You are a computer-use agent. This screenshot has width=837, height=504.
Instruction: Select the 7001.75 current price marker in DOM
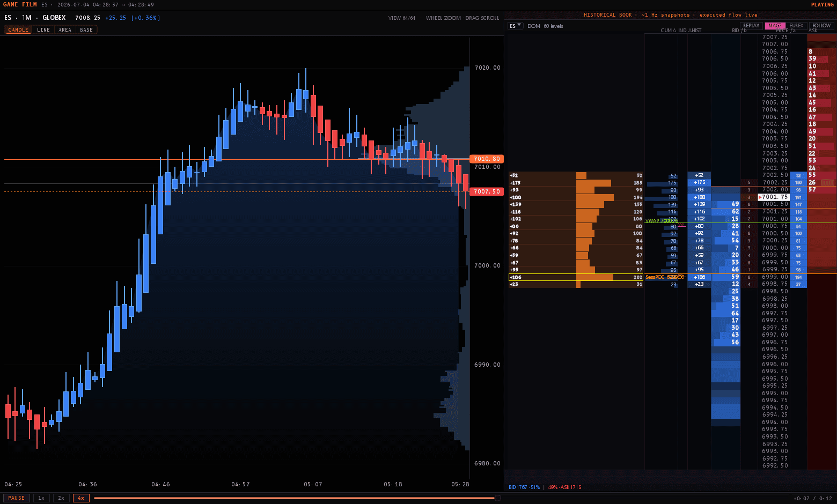tap(773, 197)
